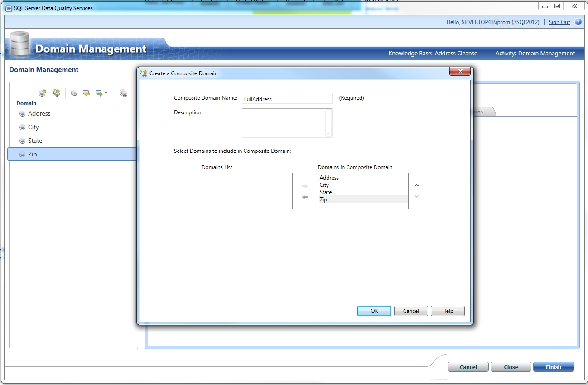Click the export domain icon with green arrow
This screenshot has width=588, height=385.
click(99, 93)
